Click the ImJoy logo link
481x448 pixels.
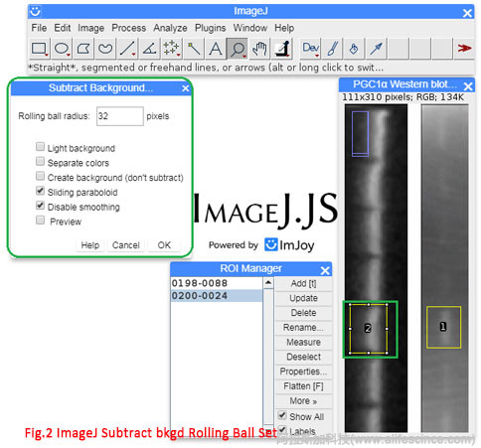[289, 244]
